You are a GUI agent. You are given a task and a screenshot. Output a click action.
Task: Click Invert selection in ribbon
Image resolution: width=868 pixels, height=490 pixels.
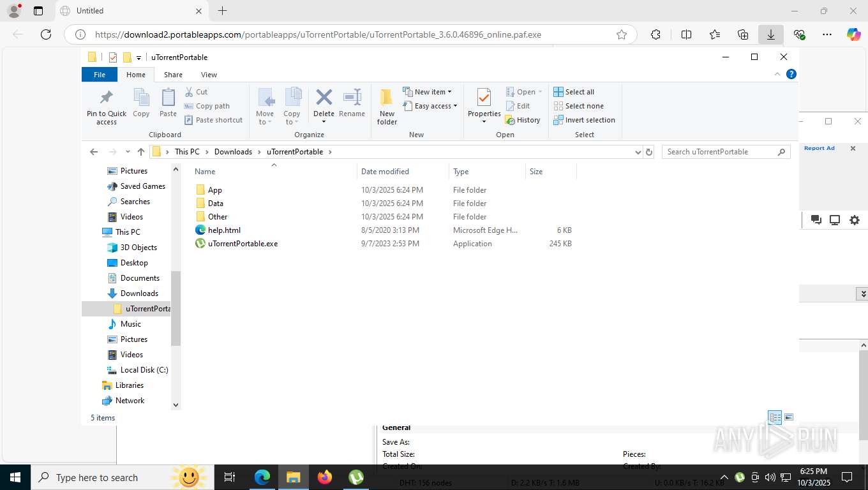pos(584,120)
